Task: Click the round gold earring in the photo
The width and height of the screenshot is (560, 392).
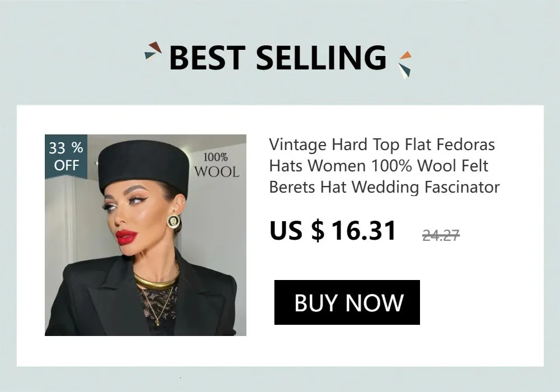Action: [x=174, y=221]
